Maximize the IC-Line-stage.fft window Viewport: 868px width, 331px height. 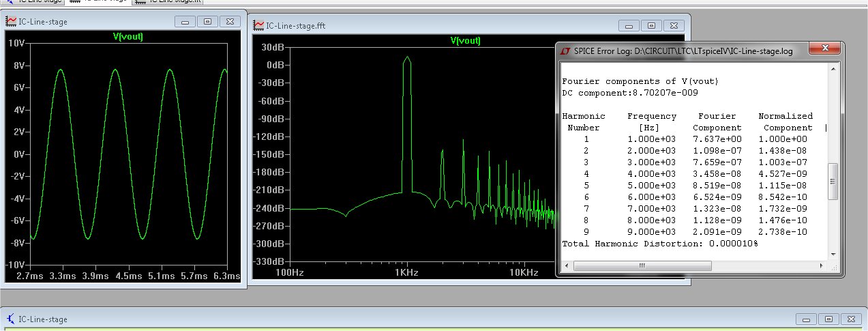coord(651,26)
